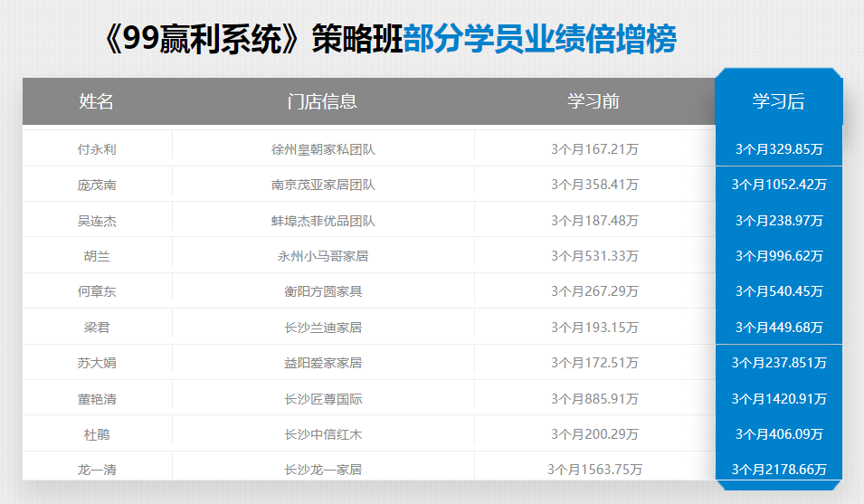Click the value 3个月329.85万
Image resolution: width=864 pixels, height=504 pixels.
pyautogui.click(x=779, y=149)
